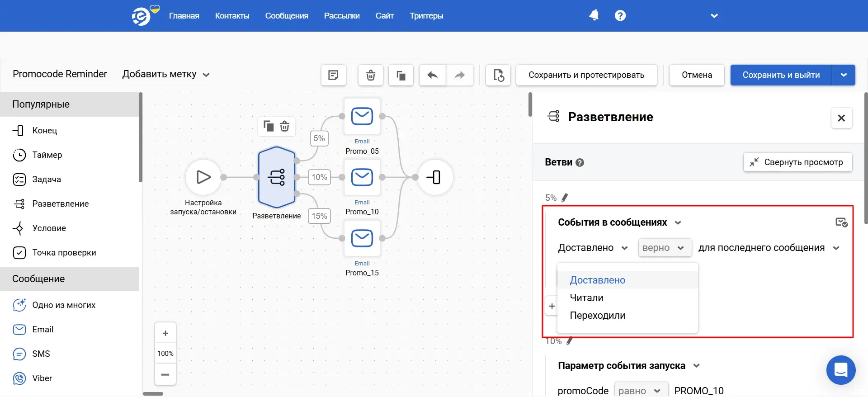Click the version history icon in toolbar
The height and width of the screenshot is (397, 868).
coord(498,75)
